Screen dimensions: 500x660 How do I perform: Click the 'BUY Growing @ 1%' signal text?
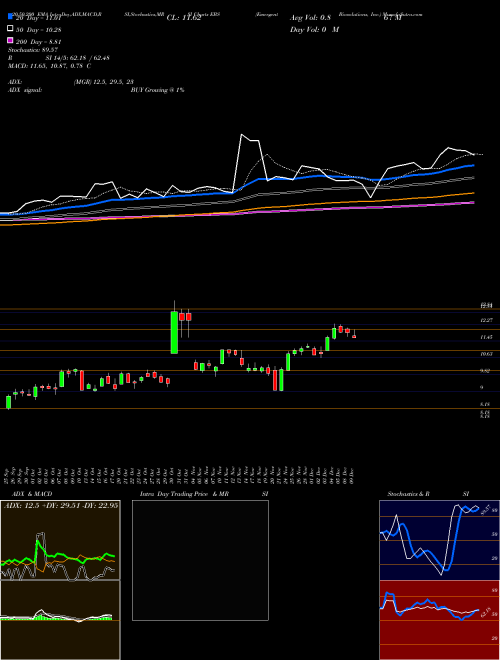pyautogui.click(x=157, y=90)
